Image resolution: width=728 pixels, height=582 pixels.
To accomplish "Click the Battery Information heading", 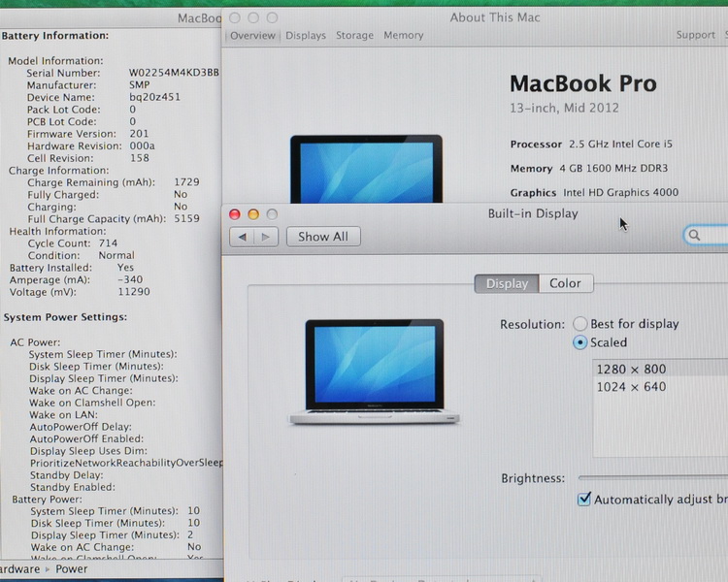I will click(55, 36).
